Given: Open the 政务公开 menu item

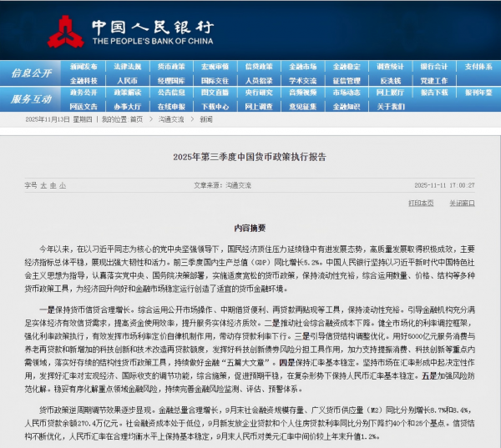Looking at the screenshot, I should coord(83,93).
